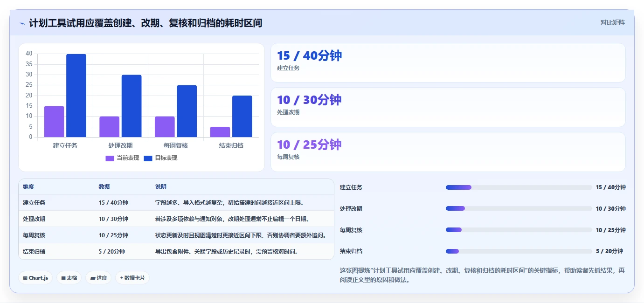Viewport: 644px width, 303px height.
Task: Toggle the 当前表现 legend entry
Action: coord(122,158)
